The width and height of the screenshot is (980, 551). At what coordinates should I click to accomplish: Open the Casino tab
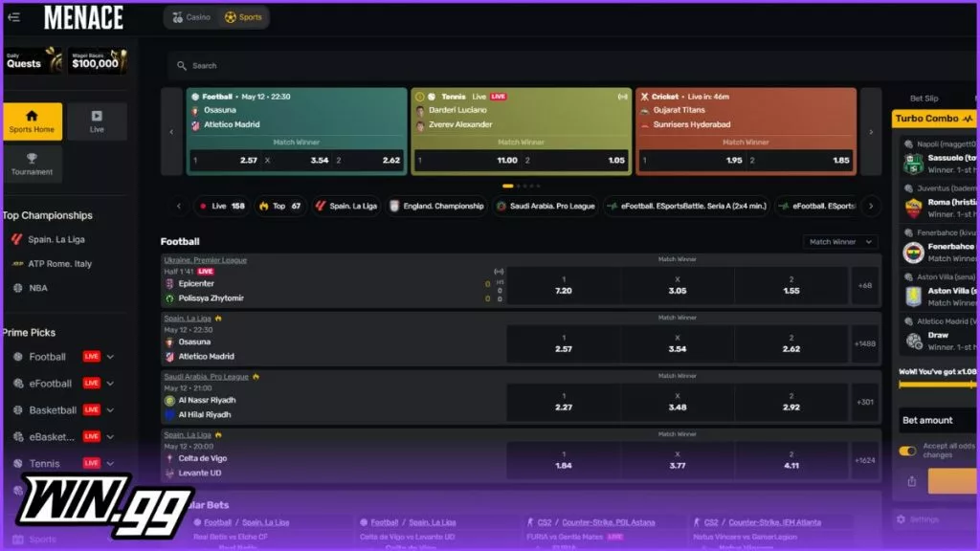point(191,17)
